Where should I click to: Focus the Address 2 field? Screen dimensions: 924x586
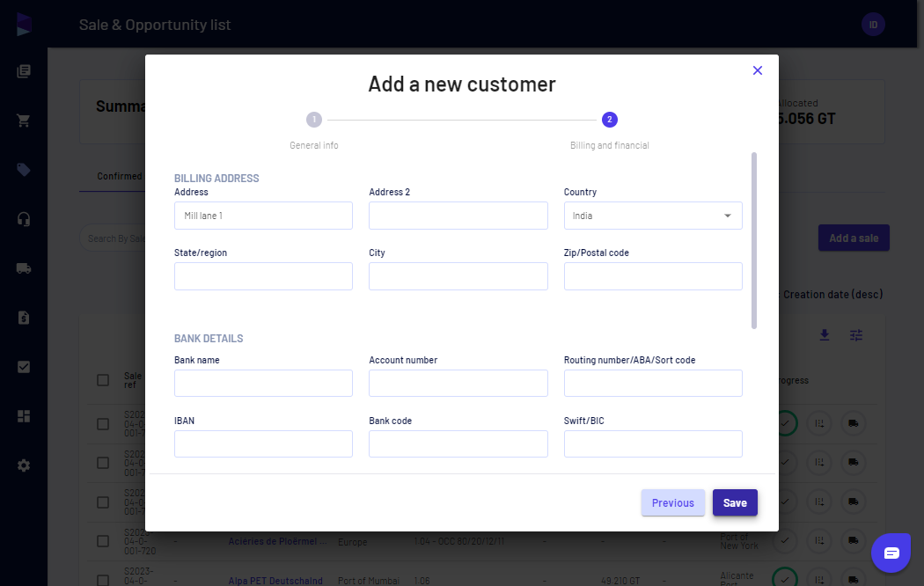pyautogui.click(x=458, y=216)
